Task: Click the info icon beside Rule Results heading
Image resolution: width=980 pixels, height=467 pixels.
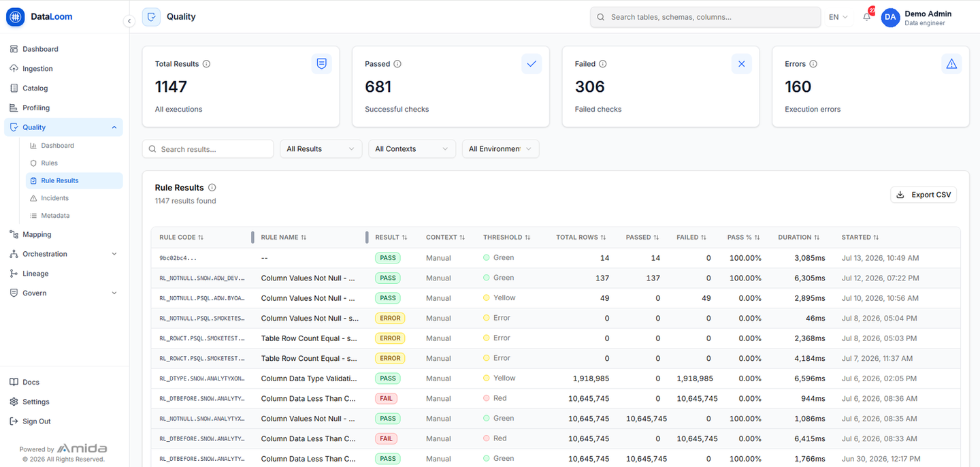Action: 212,188
